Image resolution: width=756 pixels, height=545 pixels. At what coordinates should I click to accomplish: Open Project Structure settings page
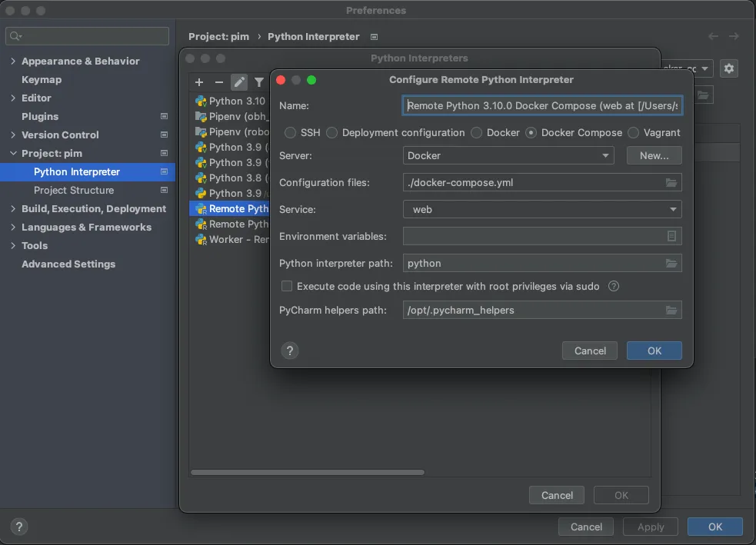(x=74, y=191)
